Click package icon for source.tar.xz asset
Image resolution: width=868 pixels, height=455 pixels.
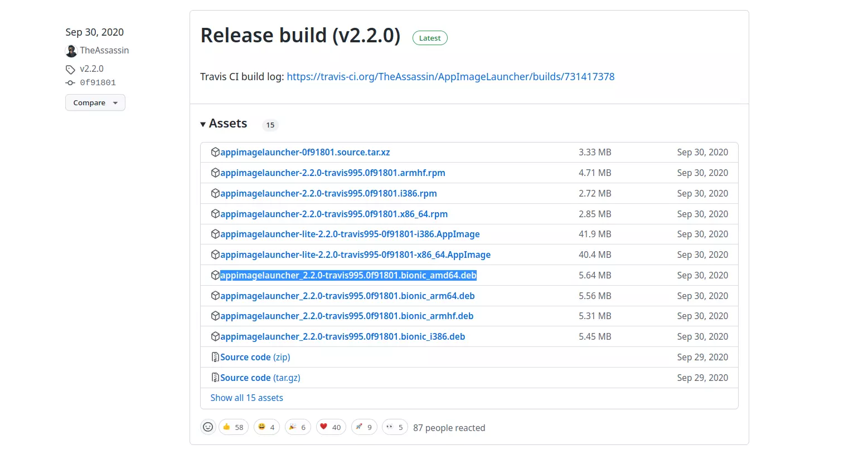(215, 152)
